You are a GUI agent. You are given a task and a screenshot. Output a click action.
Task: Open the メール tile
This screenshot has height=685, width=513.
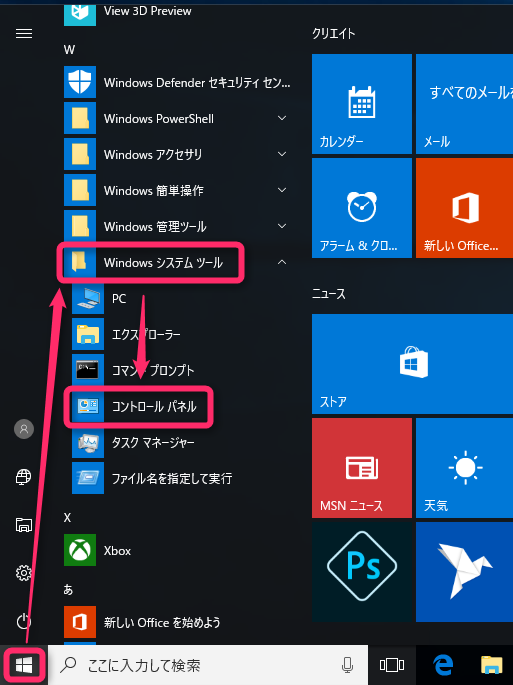464,104
